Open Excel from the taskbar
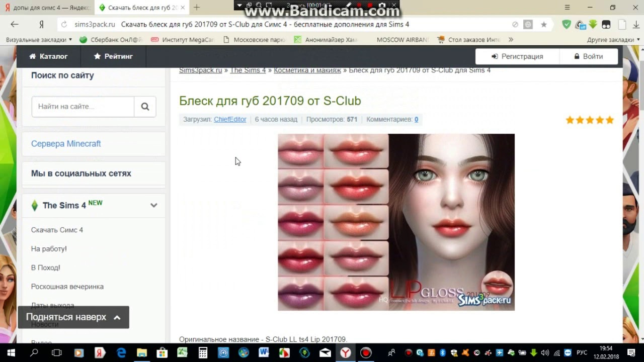The height and width of the screenshot is (362, 644). click(x=182, y=353)
